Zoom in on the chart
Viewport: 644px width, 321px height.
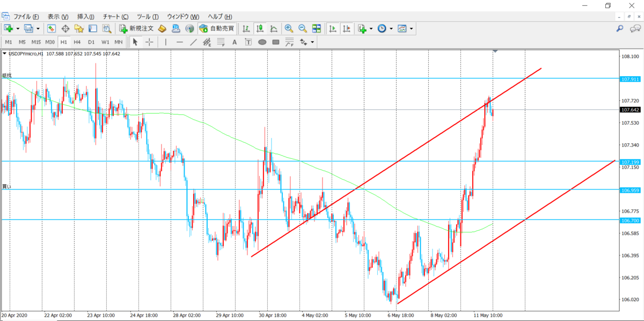tap(289, 28)
